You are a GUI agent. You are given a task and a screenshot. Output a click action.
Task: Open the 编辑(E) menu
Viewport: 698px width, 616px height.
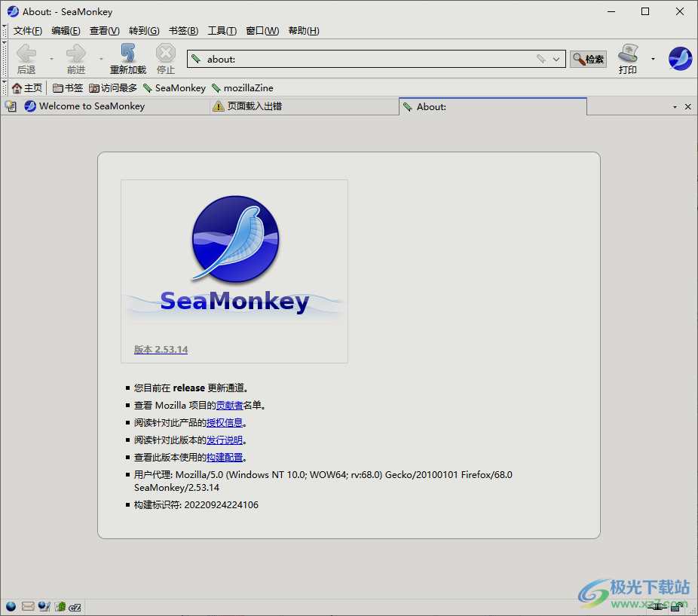[x=66, y=31]
